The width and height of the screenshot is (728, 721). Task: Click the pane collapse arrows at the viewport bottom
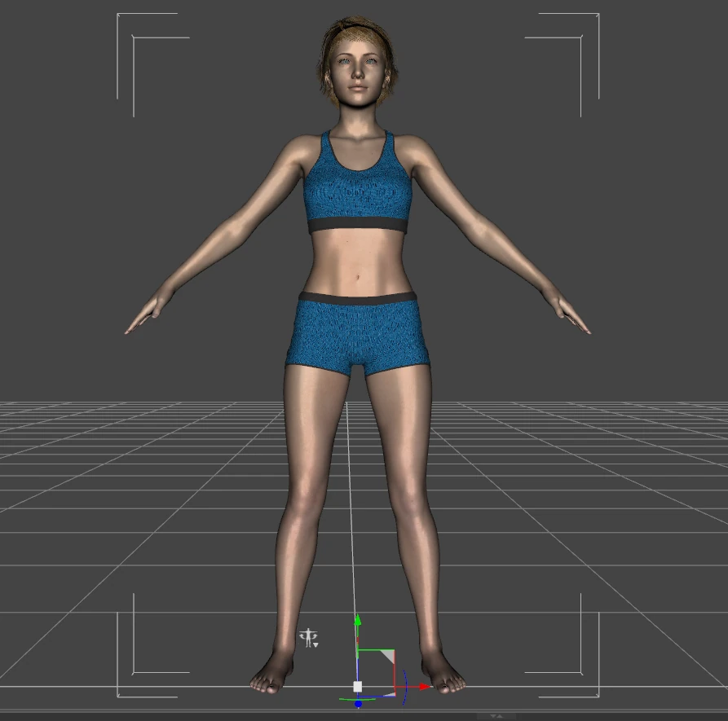(x=496, y=716)
